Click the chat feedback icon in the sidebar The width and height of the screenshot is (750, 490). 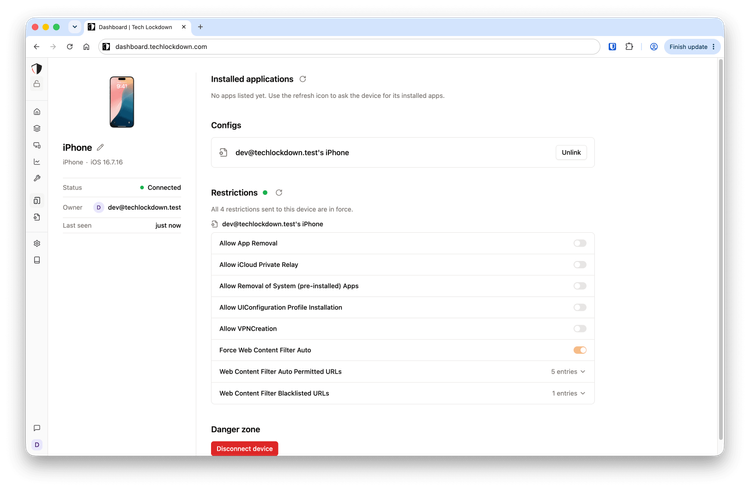(37, 428)
